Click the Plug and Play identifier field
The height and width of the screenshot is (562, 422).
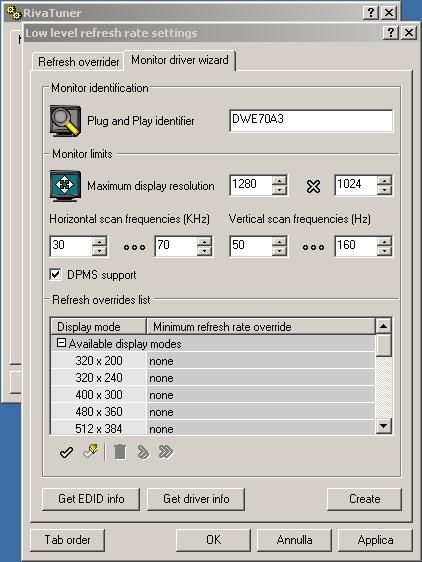(311, 121)
